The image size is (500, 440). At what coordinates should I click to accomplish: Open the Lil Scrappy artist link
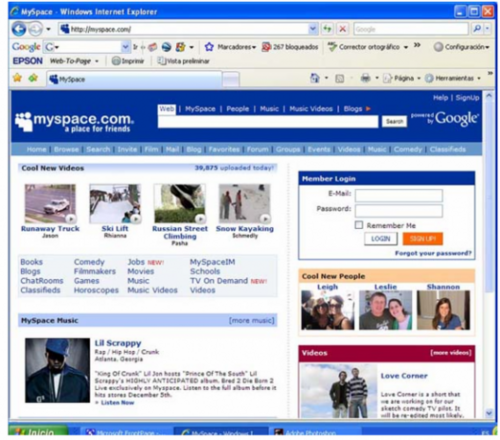tap(118, 343)
